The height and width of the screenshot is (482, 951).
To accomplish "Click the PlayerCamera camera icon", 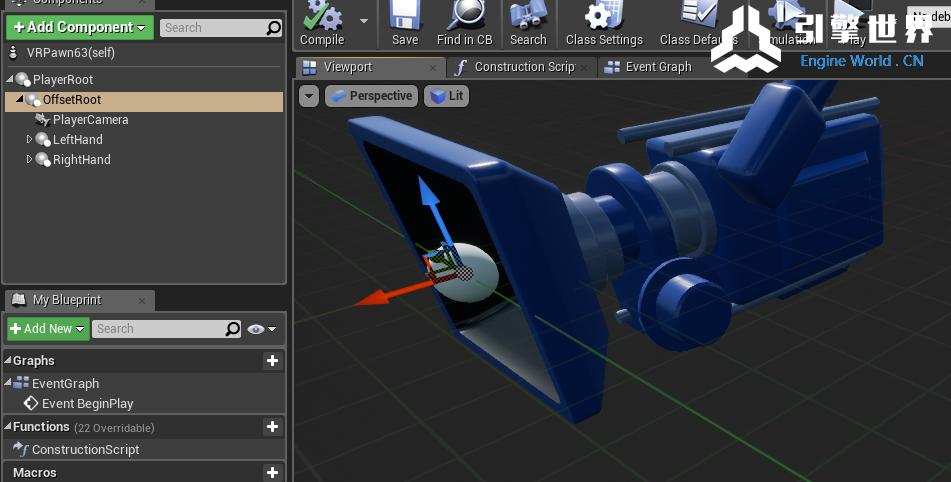I will 42,120.
